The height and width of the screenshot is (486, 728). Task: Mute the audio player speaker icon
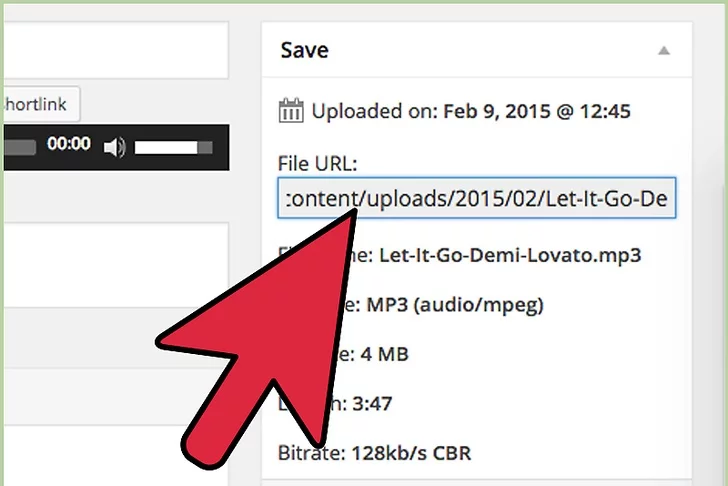point(114,147)
